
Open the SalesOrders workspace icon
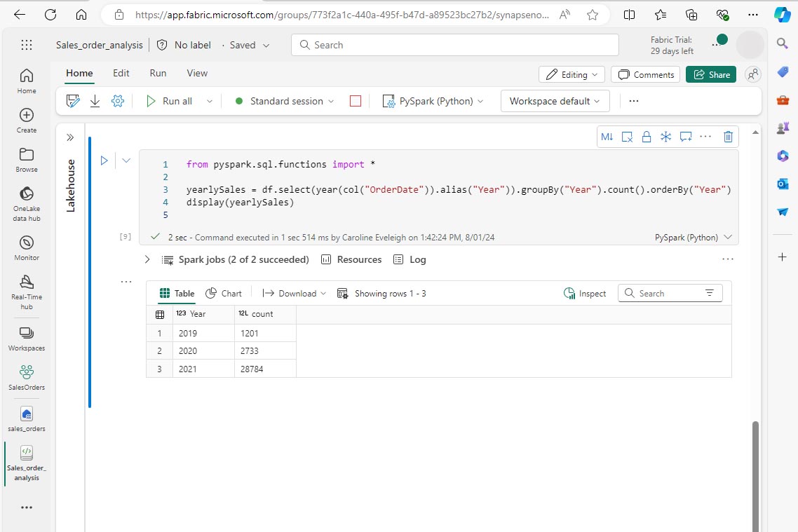(x=27, y=377)
